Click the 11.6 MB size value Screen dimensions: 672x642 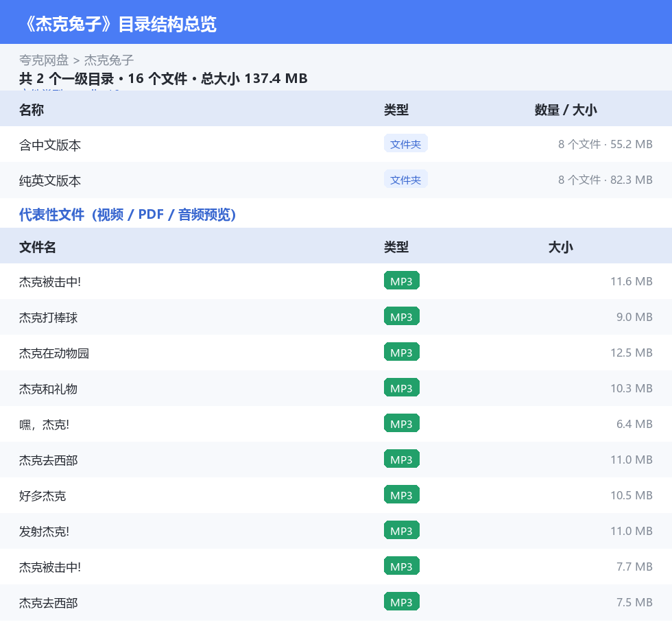pos(632,282)
